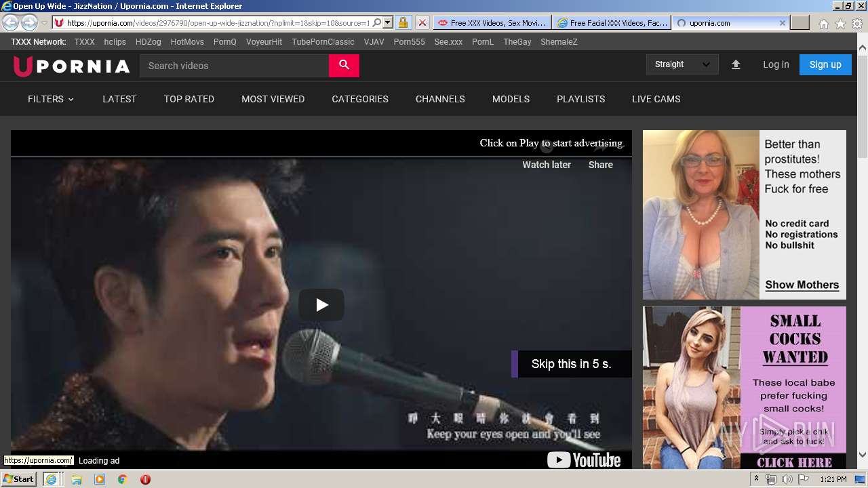Image resolution: width=868 pixels, height=488 pixels.
Task: Click red antivirus taskbar icon
Action: [x=145, y=479]
